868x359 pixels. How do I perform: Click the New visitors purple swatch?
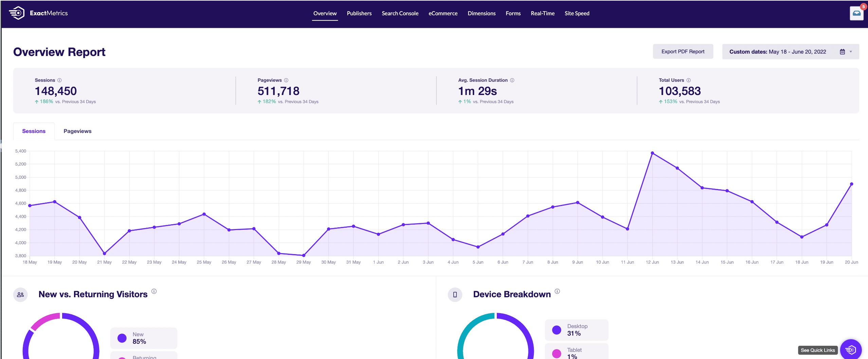point(122,338)
